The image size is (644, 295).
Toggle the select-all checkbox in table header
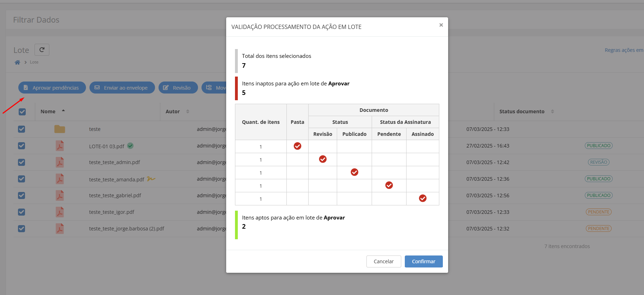coord(22,112)
